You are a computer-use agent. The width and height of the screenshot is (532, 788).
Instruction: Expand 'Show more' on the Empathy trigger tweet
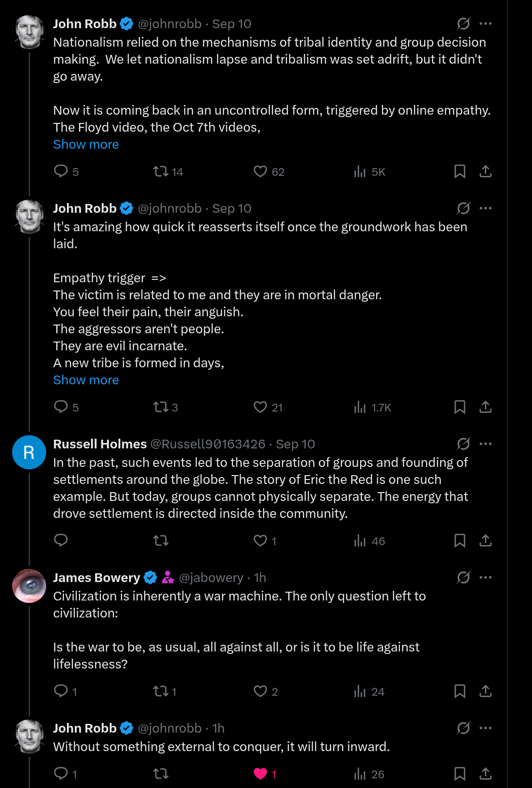pos(86,380)
